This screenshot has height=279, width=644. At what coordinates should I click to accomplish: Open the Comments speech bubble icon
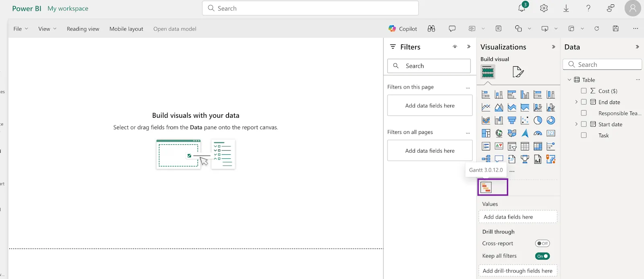point(452,29)
